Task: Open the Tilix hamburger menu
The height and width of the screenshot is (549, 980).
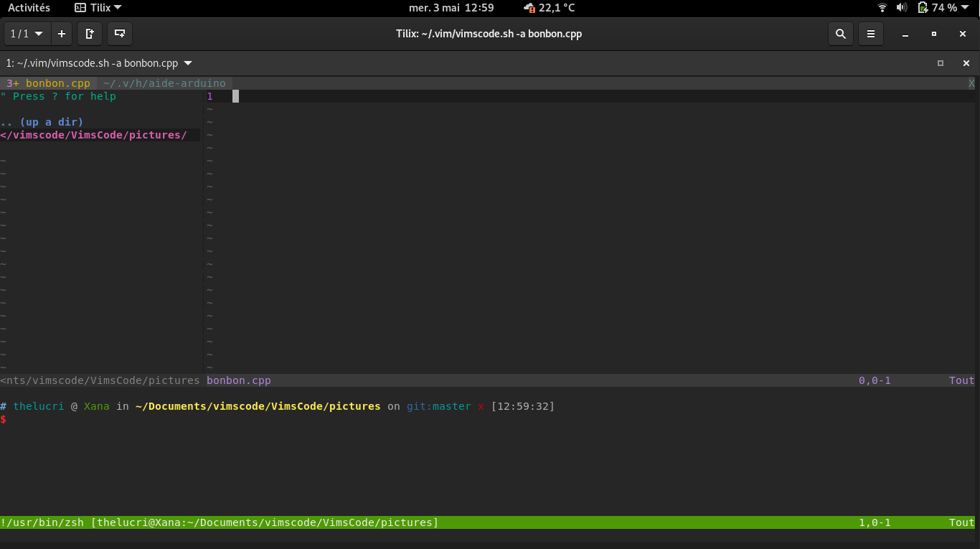Action: pos(870,34)
